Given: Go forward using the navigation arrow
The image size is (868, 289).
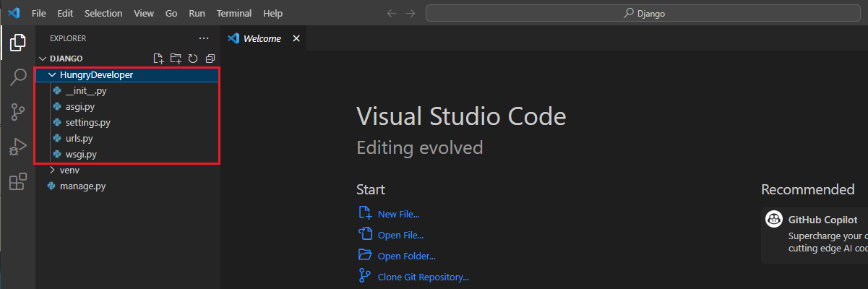Looking at the screenshot, I should coord(411,13).
